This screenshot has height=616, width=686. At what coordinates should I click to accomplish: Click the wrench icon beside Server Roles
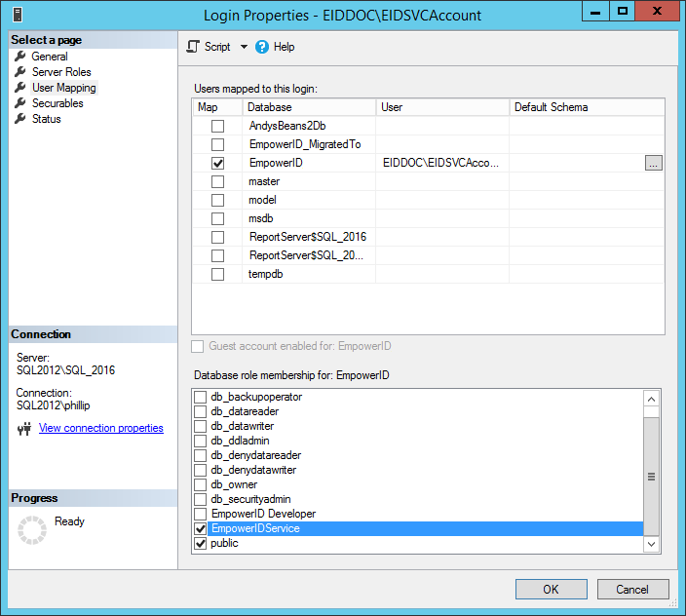20,72
